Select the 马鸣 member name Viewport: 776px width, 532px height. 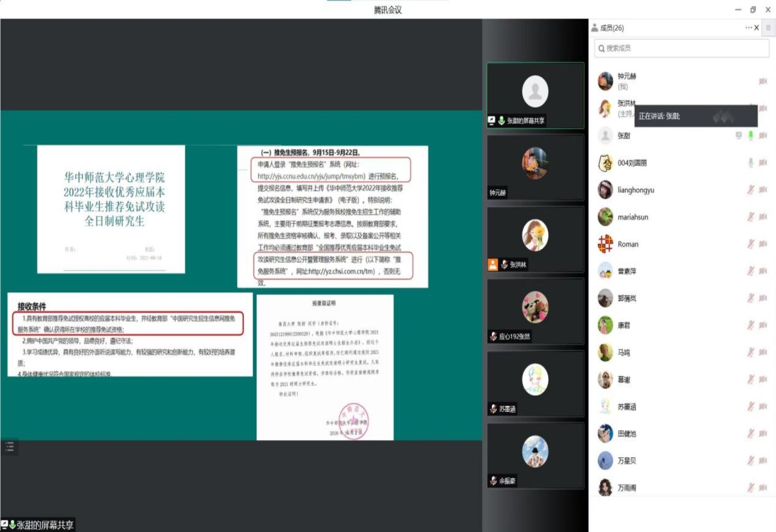tap(624, 352)
